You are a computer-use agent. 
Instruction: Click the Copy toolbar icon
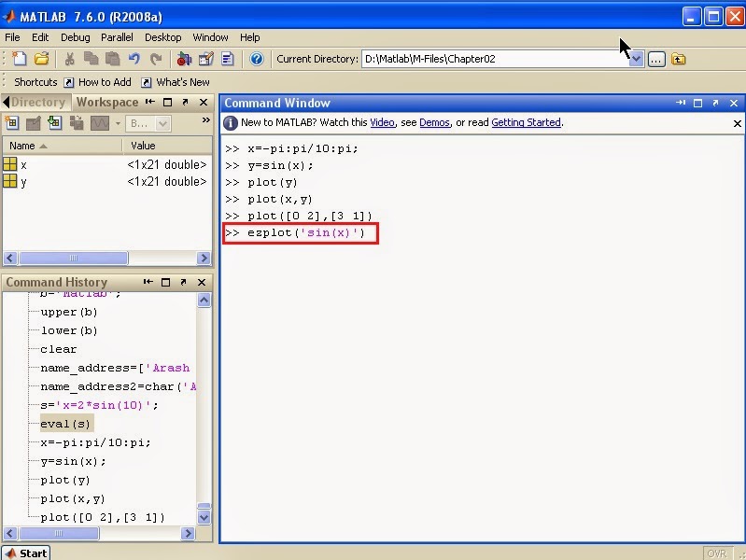coord(91,59)
